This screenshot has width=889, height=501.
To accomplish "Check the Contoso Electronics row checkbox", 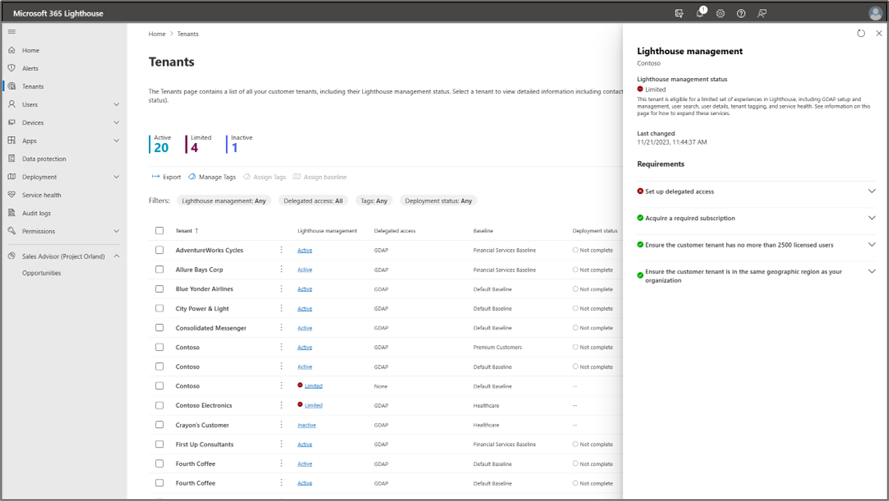I will coord(159,405).
